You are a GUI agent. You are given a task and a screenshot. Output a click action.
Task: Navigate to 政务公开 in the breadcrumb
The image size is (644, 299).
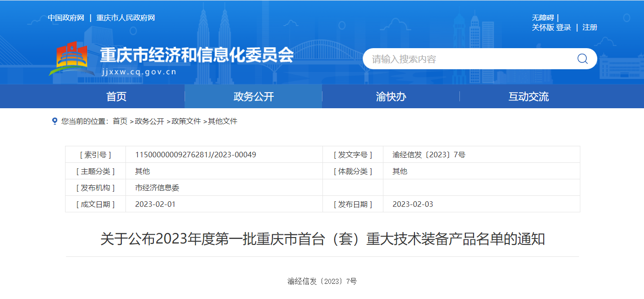click(149, 121)
